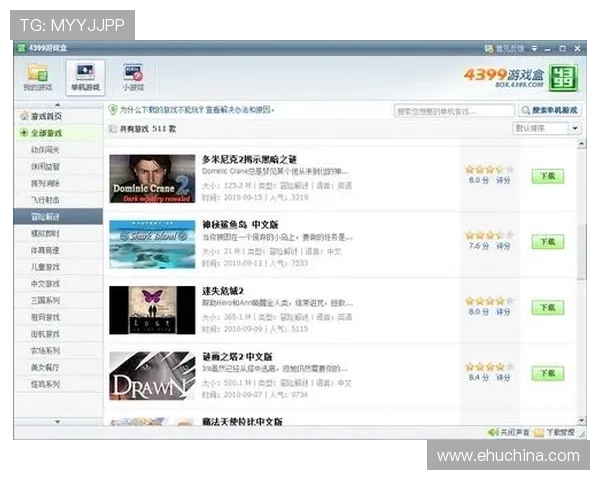
Task: Open the title 迷失危城2
Action: (223, 291)
